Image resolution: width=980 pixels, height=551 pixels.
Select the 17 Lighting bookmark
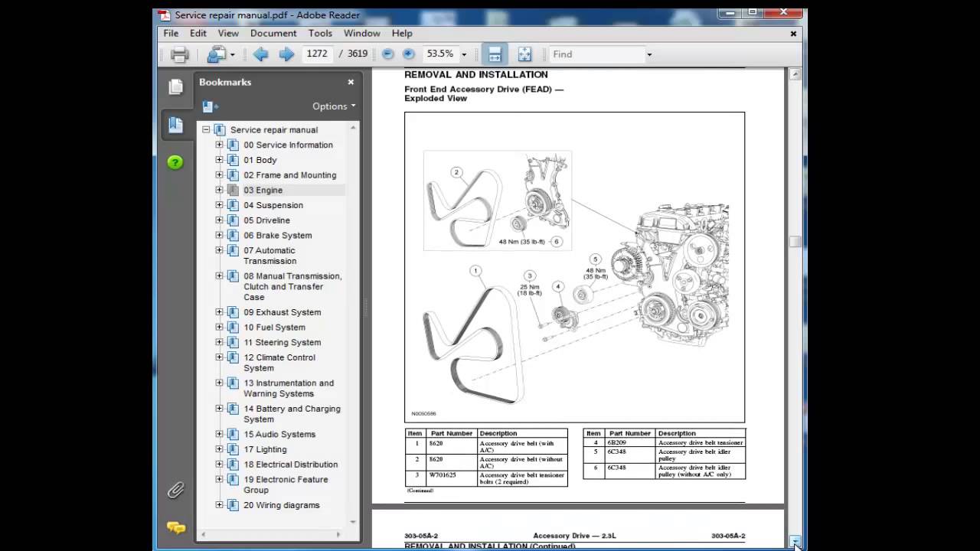[x=265, y=450]
